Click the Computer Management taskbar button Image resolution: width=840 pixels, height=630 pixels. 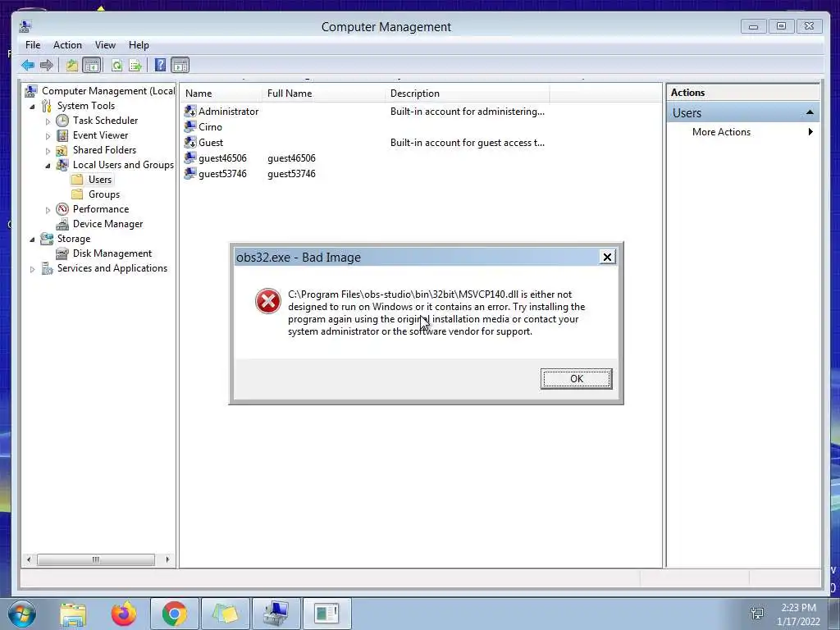[x=276, y=614]
